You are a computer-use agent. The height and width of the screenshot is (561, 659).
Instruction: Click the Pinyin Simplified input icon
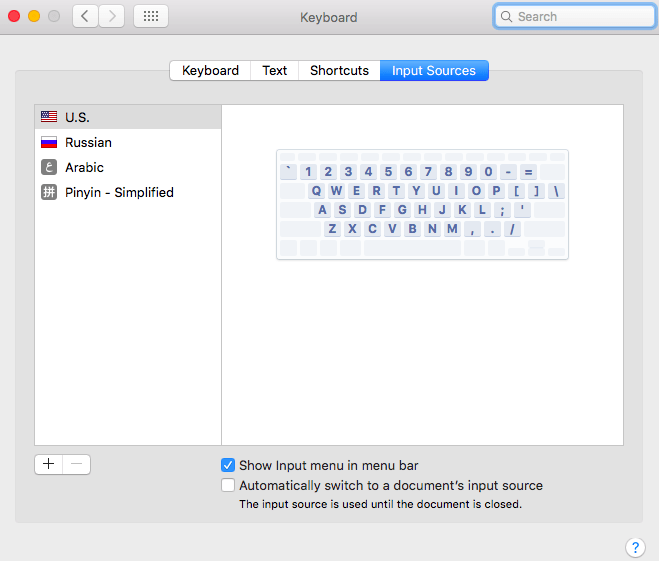pyautogui.click(x=48, y=192)
